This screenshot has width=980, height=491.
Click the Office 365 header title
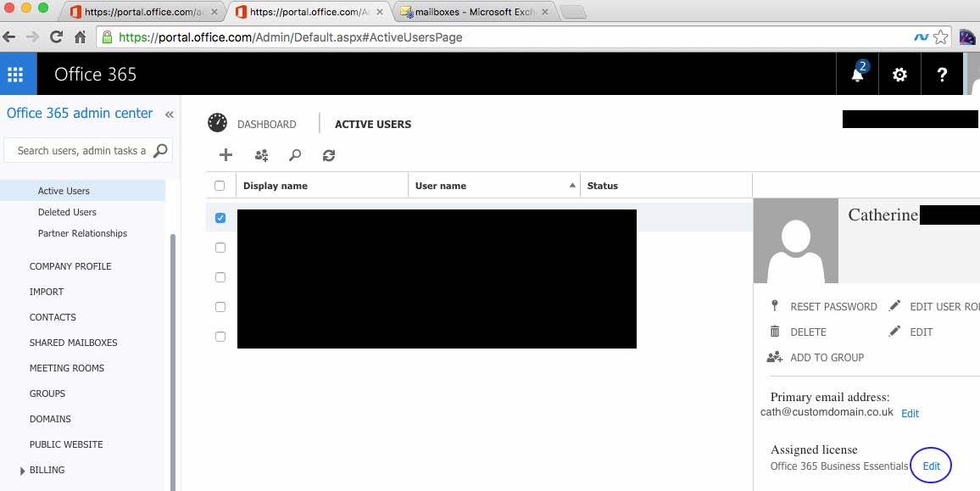95,75
